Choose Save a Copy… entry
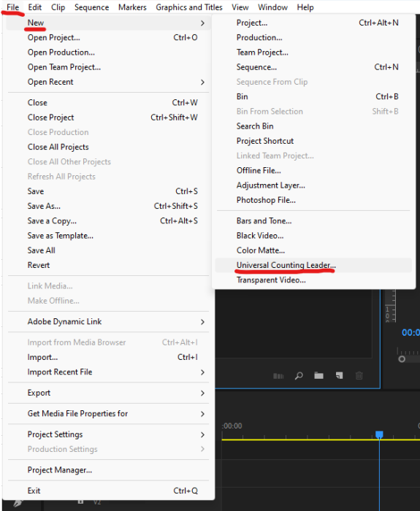Viewport: 420px width, 511px height. [x=108, y=221]
